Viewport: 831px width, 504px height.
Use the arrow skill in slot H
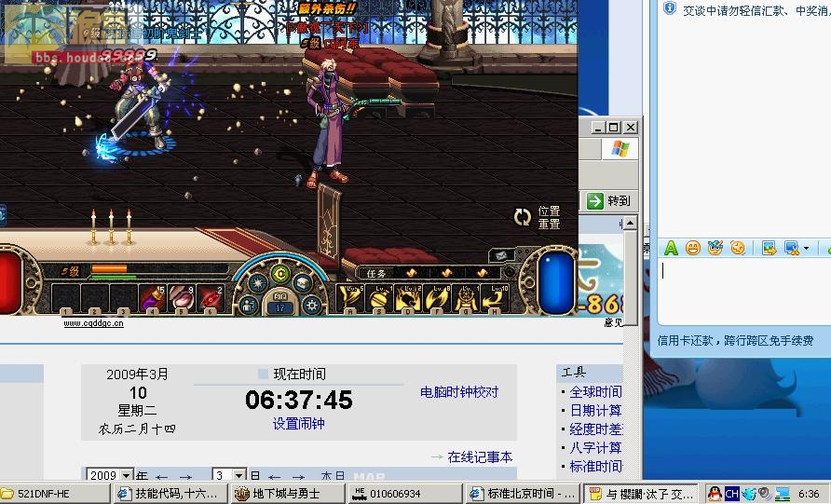(x=495, y=298)
